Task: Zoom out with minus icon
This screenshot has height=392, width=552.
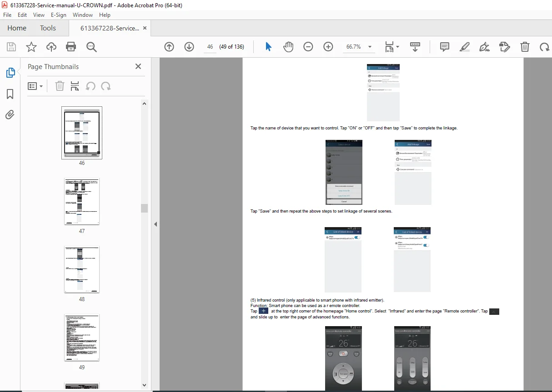Action: (x=308, y=47)
